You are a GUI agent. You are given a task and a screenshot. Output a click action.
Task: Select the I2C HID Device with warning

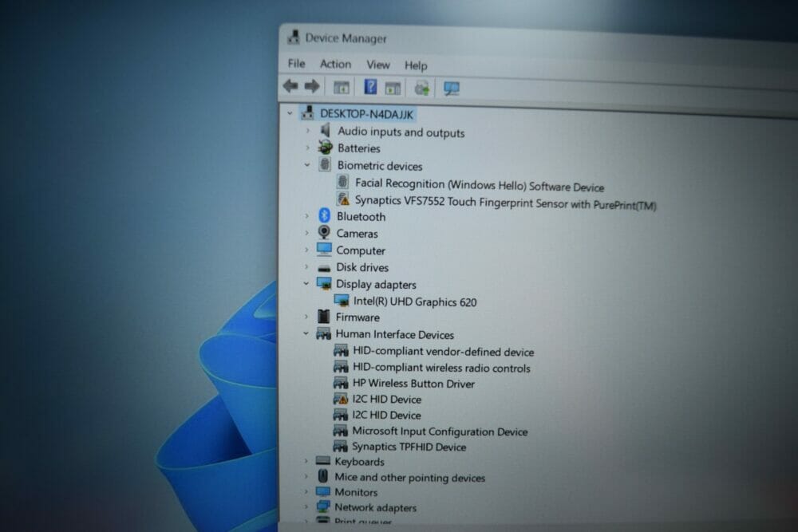pos(386,400)
